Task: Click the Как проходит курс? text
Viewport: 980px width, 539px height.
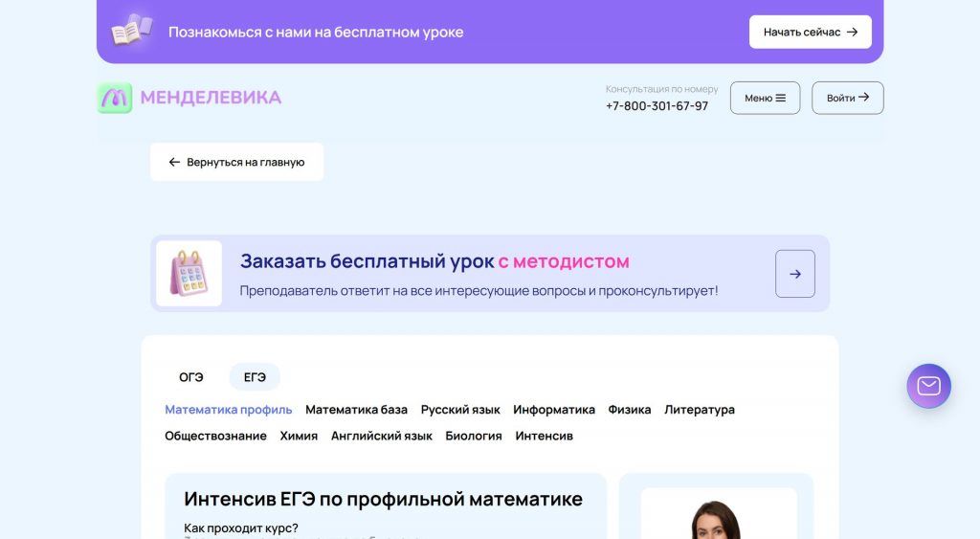Action: tap(240, 528)
